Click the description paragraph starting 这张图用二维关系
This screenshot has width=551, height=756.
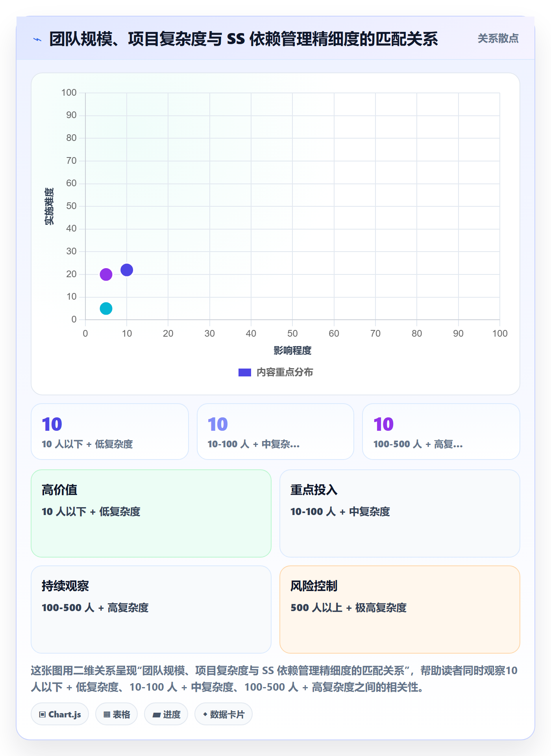pyautogui.click(x=274, y=679)
